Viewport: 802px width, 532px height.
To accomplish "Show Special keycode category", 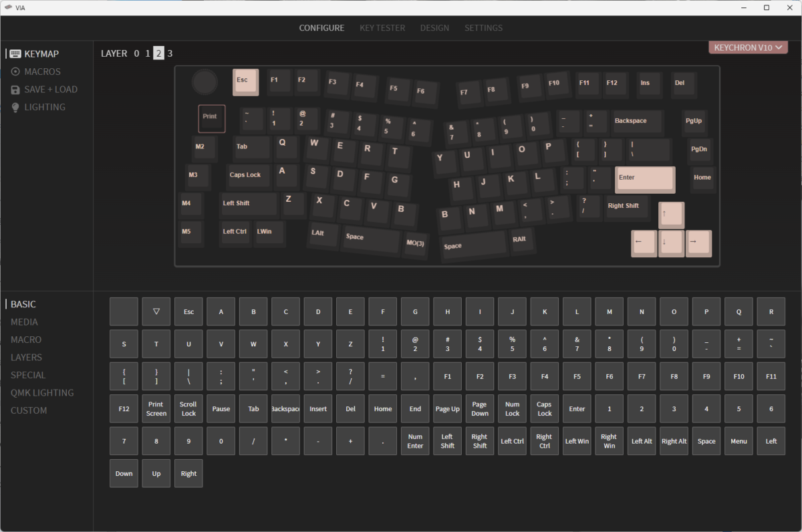I will pyautogui.click(x=28, y=375).
